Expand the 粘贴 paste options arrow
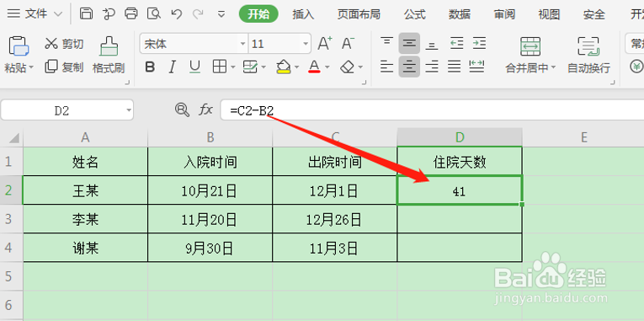Viewport: 644px width, 321px height. coord(31,67)
